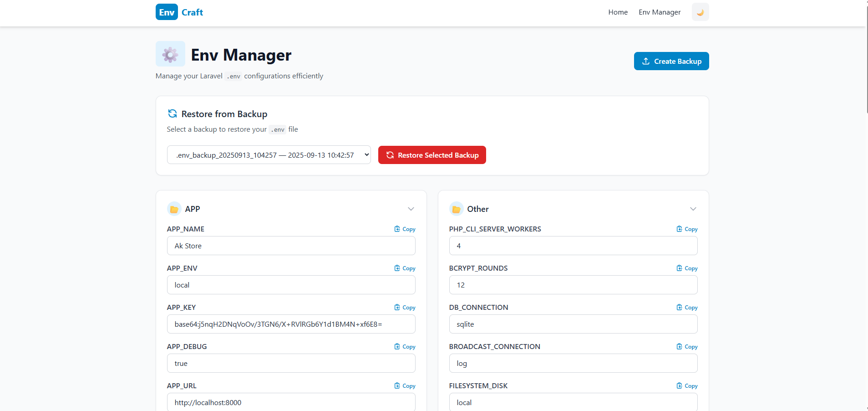Copy the FILESYSTEM_DISK value

687,386
